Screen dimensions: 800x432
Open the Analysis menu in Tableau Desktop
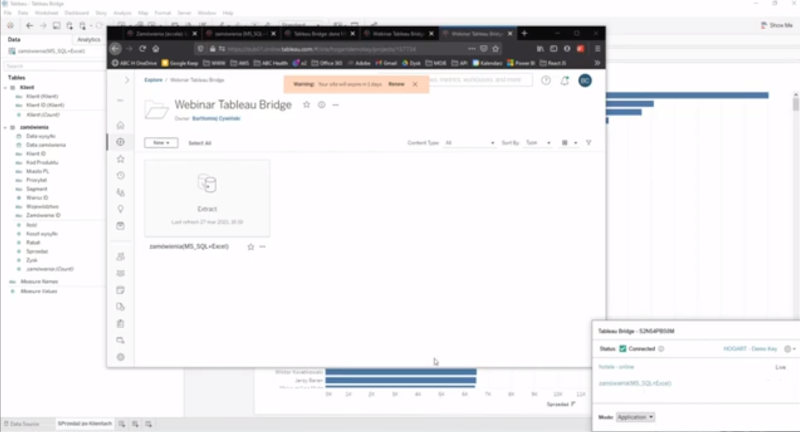(x=122, y=13)
